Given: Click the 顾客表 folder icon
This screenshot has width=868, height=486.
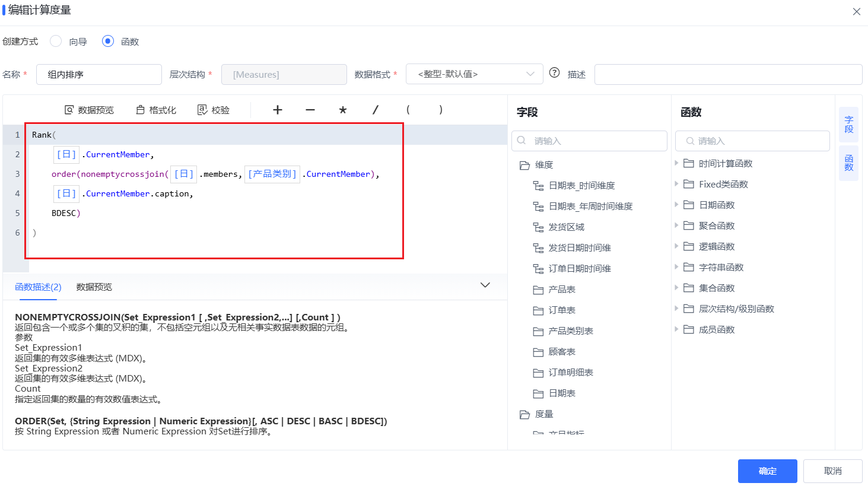Looking at the screenshot, I should pyautogui.click(x=538, y=352).
